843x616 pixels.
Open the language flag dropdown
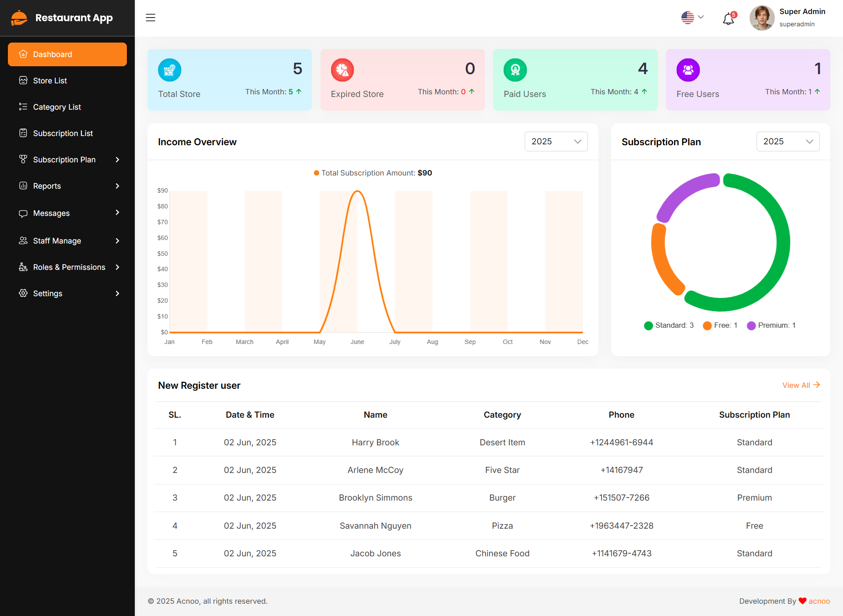tap(692, 18)
